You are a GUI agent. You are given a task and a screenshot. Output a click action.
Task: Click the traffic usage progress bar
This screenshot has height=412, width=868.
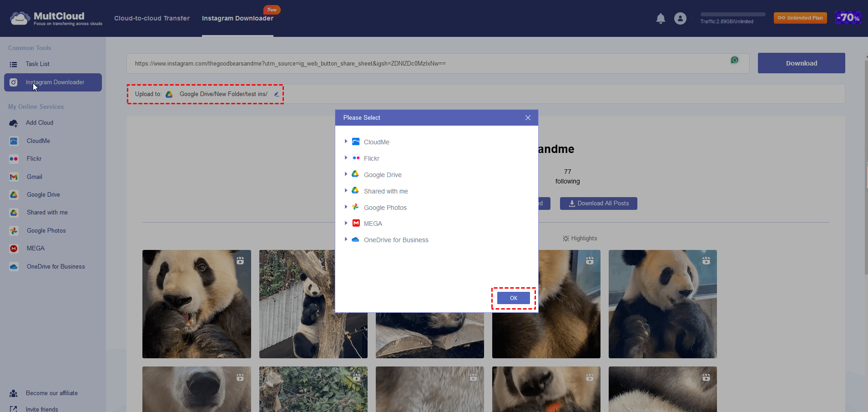pyautogui.click(x=733, y=15)
